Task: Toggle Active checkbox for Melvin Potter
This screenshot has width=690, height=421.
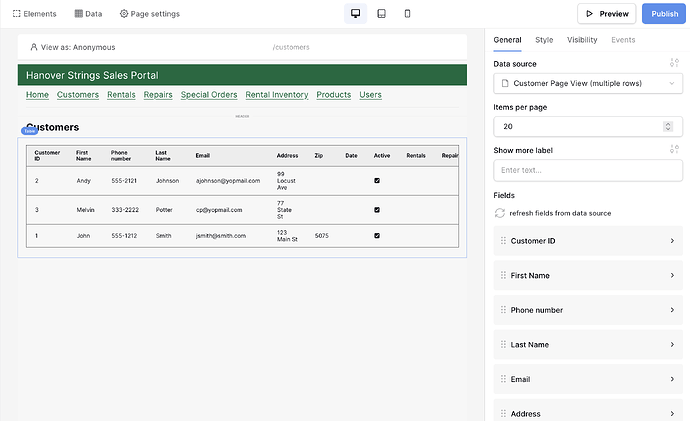Action: pos(377,210)
